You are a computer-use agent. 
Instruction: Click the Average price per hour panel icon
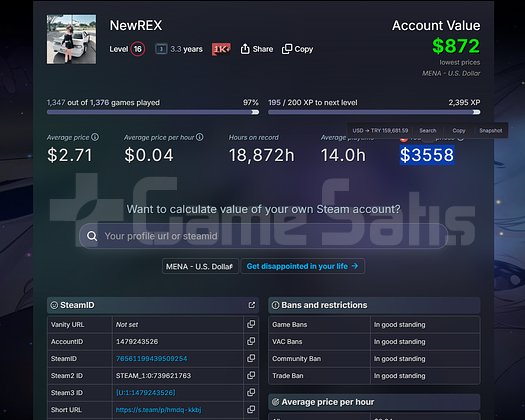(x=276, y=402)
